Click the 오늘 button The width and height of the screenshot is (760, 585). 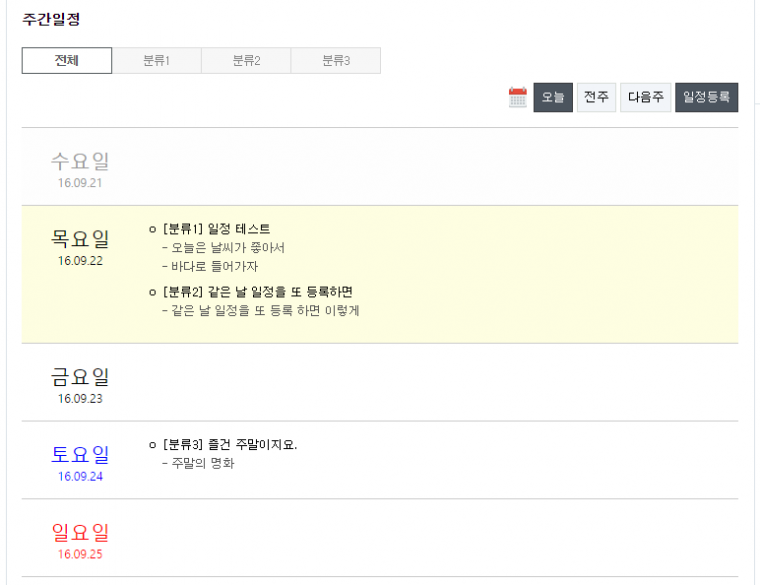[x=552, y=97]
